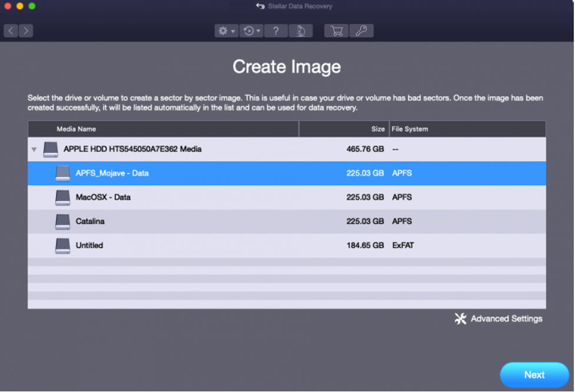The image size is (575, 392).
Task: Click the microscope toolbar icon
Action: pyautogui.click(x=301, y=31)
